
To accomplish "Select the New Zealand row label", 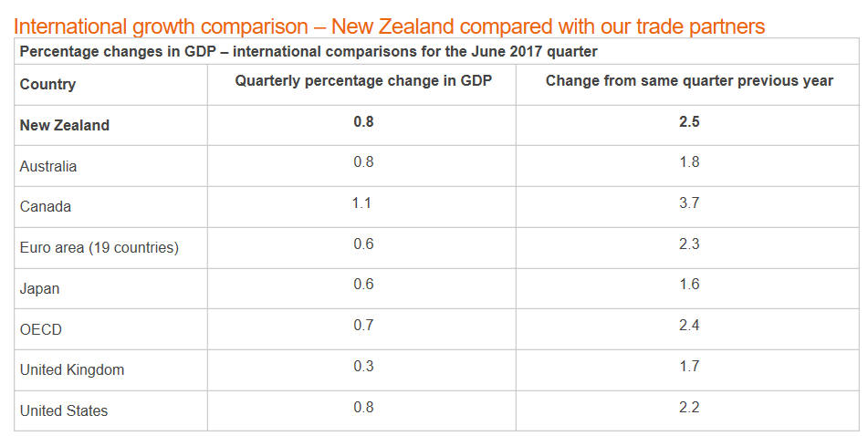I will click(64, 126).
